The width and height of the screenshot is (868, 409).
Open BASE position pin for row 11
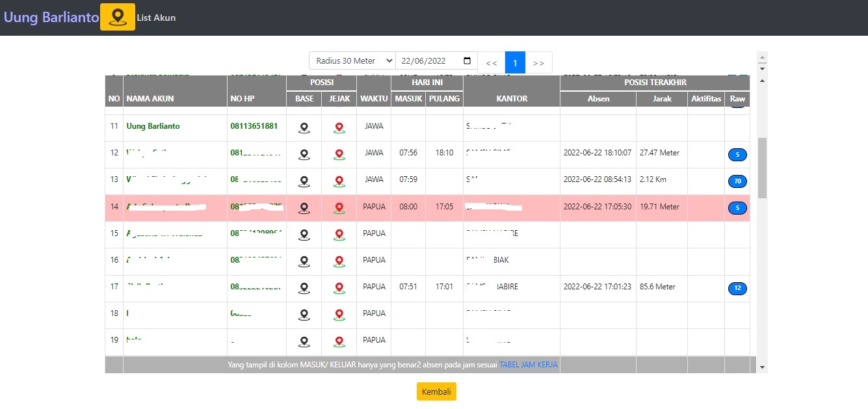coord(304,127)
